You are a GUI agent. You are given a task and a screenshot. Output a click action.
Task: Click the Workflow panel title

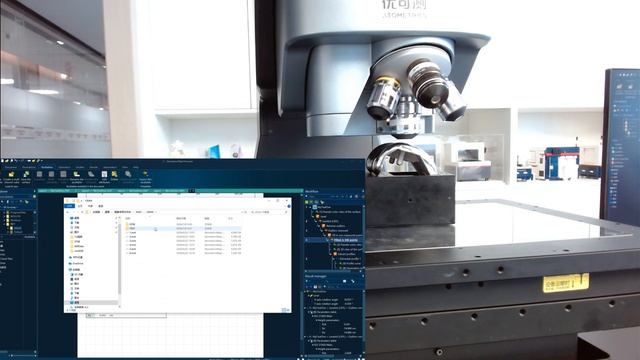(312, 191)
